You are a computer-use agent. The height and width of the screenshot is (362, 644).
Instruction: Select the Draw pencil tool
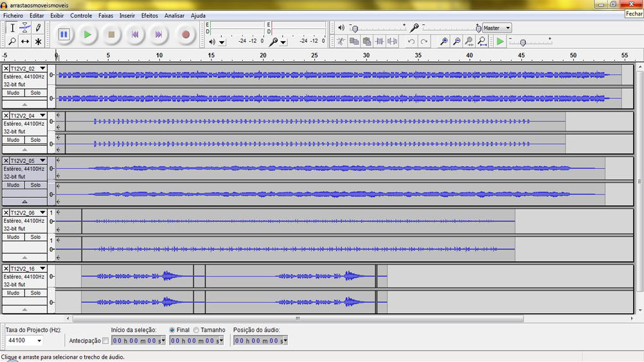coord(38,28)
